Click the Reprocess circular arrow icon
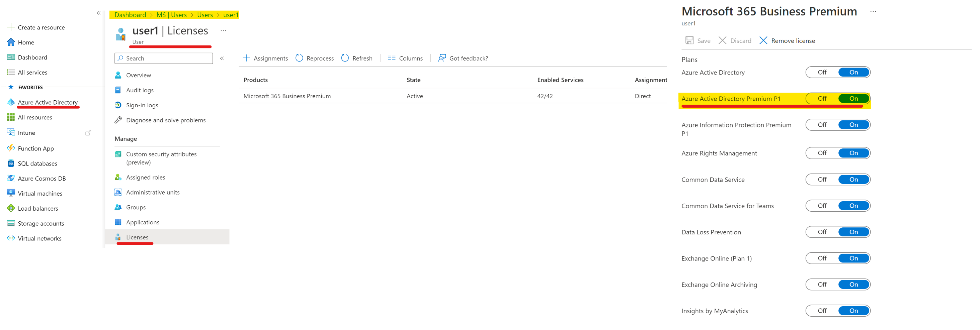The width and height of the screenshot is (980, 330). [299, 58]
